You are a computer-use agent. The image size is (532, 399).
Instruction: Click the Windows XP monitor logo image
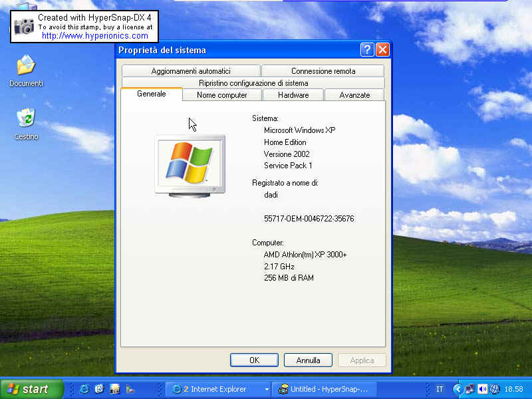pos(190,166)
